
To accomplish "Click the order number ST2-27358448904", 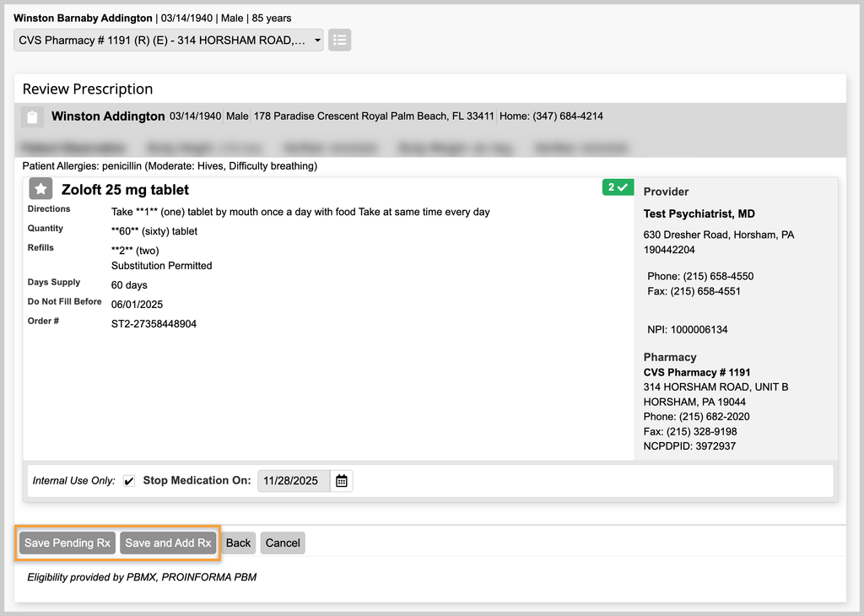I will pos(154,323).
